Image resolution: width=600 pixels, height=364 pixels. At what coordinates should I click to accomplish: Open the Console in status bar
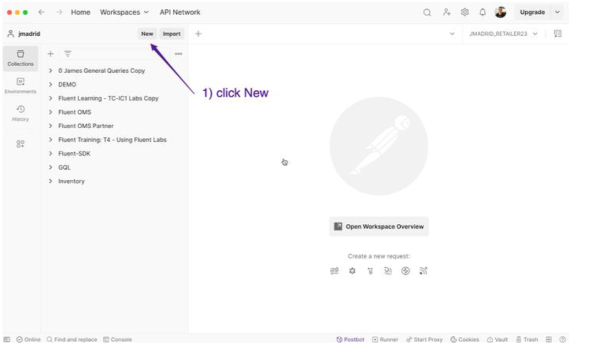pyautogui.click(x=117, y=339)
